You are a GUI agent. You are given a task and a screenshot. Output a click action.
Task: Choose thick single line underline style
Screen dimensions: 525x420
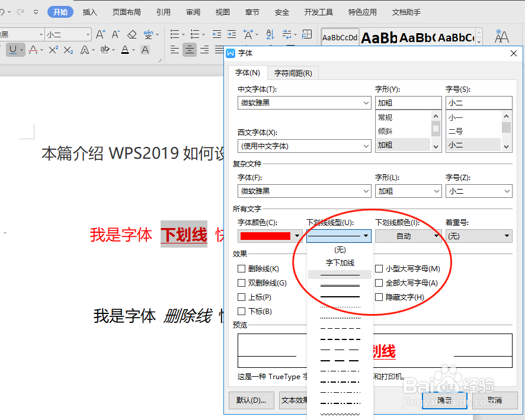click(340, 297)
